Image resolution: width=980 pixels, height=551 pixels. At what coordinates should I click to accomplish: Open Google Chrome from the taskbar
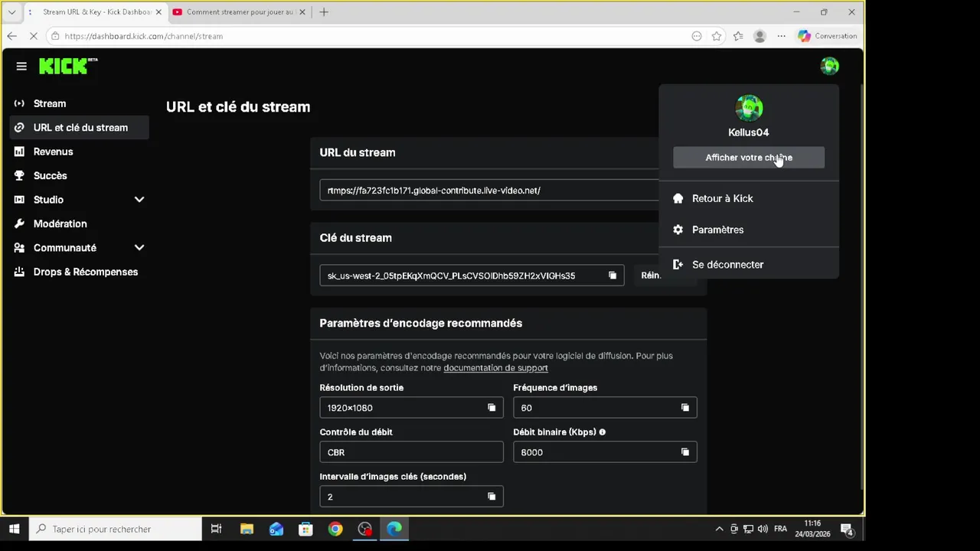coord(335,529)
